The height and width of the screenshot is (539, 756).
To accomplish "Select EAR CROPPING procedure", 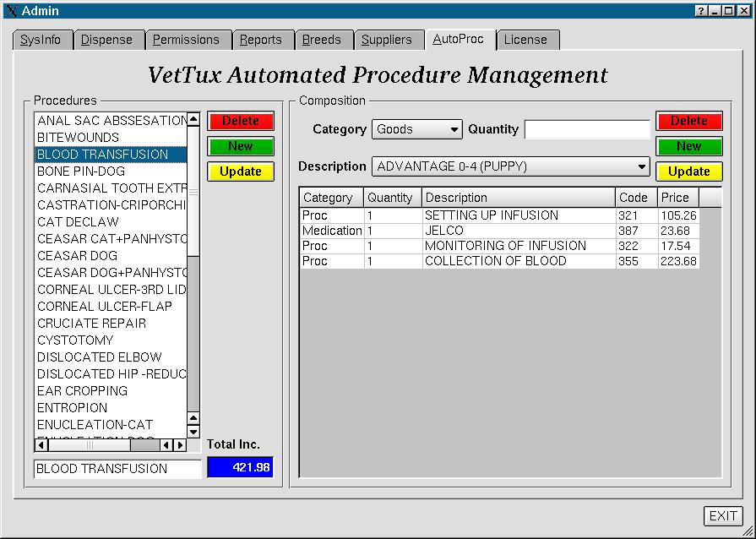I will (111, 390).
